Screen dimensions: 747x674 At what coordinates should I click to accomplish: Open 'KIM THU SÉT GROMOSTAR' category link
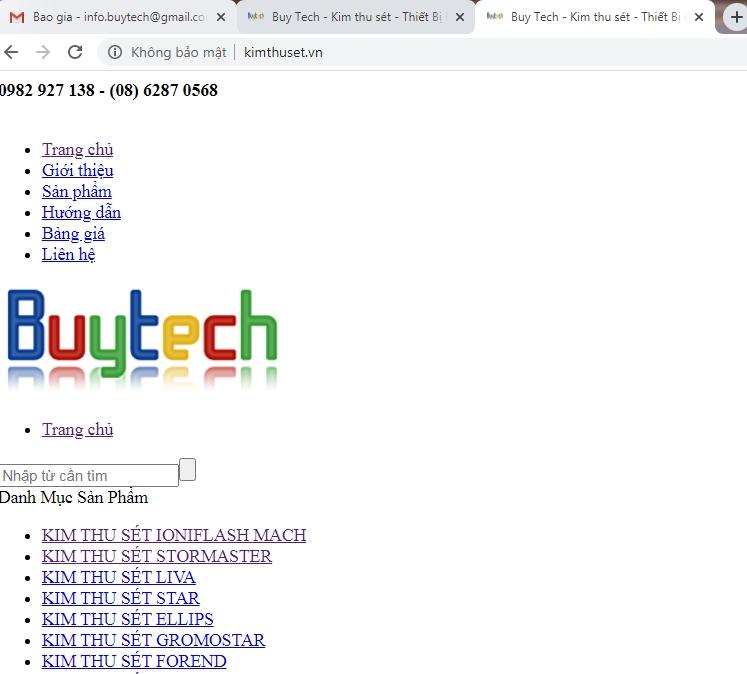pyautogui.click(x=153, y=640)
